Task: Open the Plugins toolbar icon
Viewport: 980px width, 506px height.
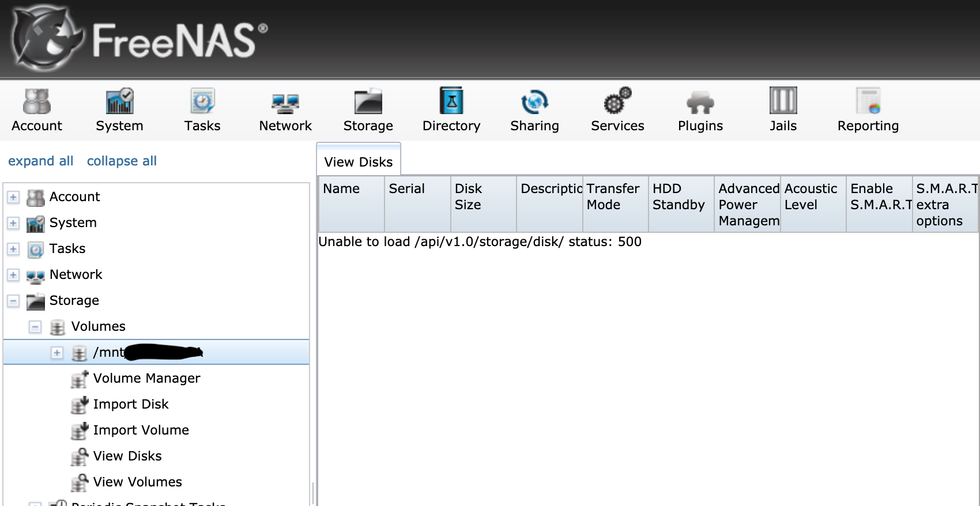Action: 700,103
